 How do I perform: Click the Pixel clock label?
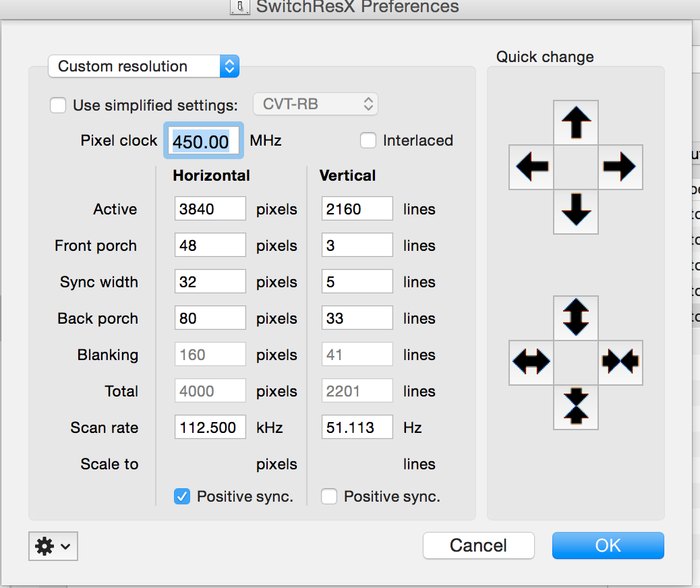(119, 141)
